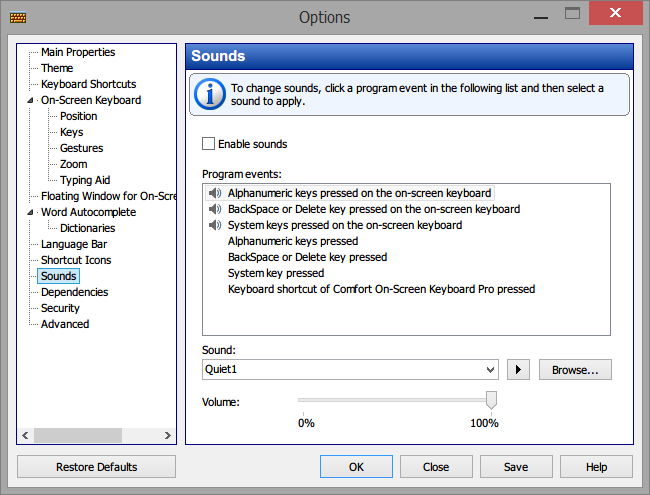
Task: Click speaker icon beside System keys on-screen event
Action: pos(215,225)
